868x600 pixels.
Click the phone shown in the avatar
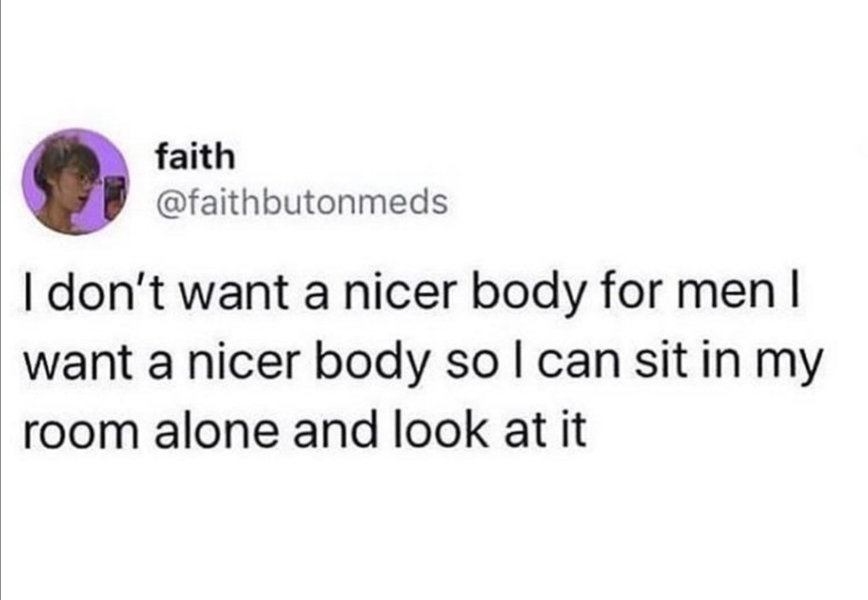pyautogui.click(x=113, y=192)
